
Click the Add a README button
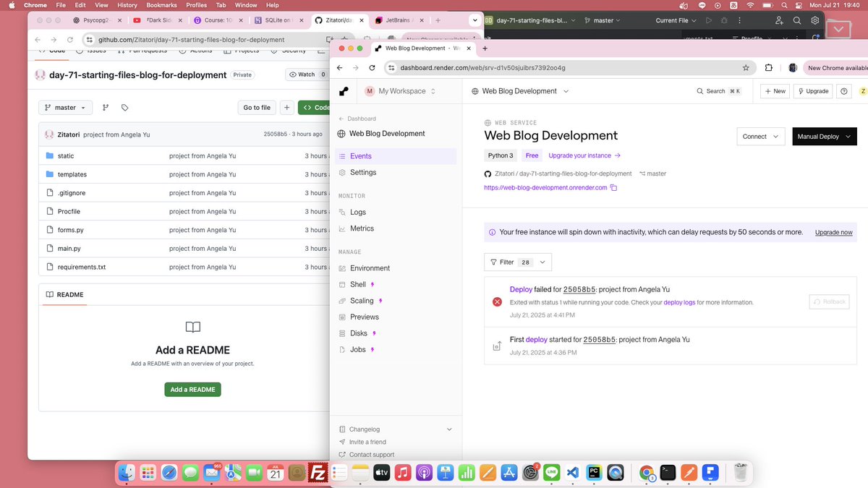coord(192,390)
